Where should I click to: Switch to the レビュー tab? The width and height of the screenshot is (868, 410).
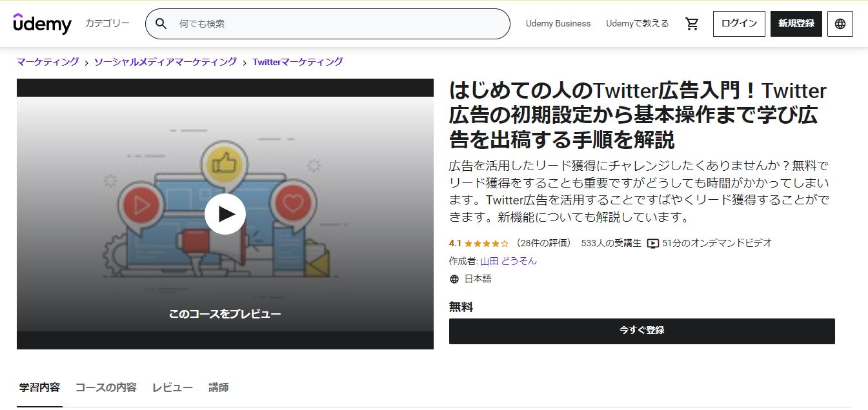(x=172, y=387)
